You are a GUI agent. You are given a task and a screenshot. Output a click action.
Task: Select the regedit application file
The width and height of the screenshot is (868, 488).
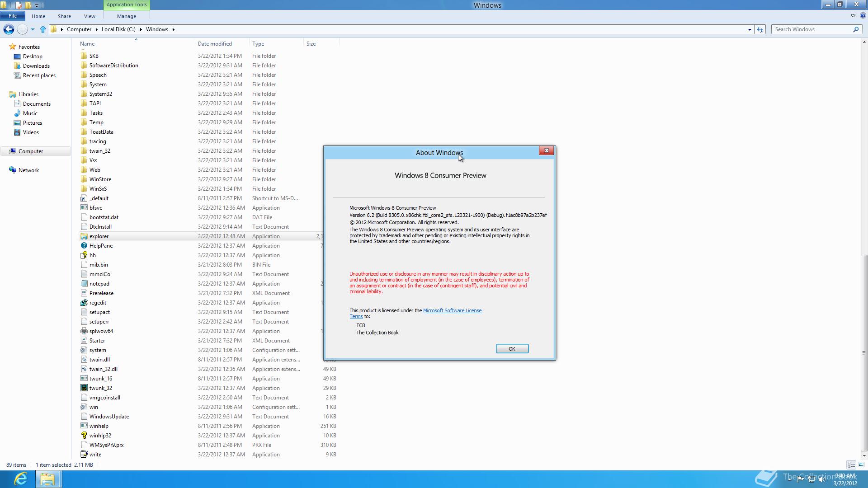[x=98, y=303]
